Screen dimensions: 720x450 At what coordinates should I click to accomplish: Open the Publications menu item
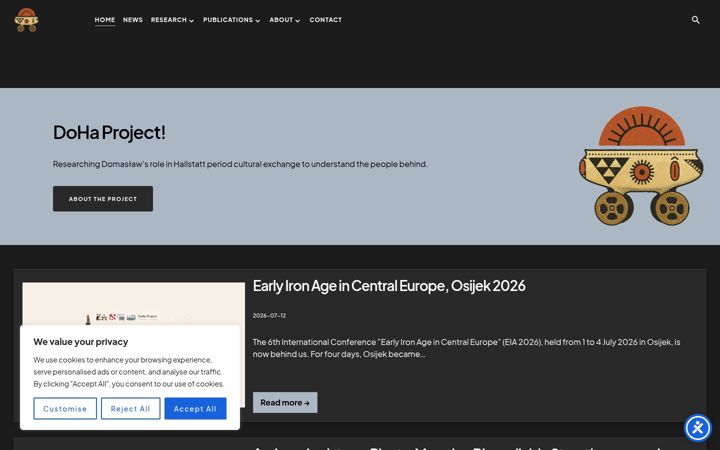pos(228,20)
